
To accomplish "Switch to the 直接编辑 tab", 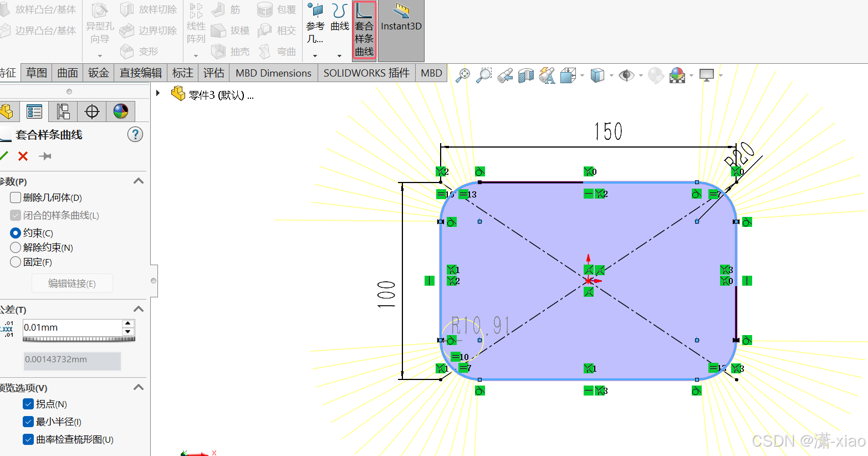I will (141, 73).
